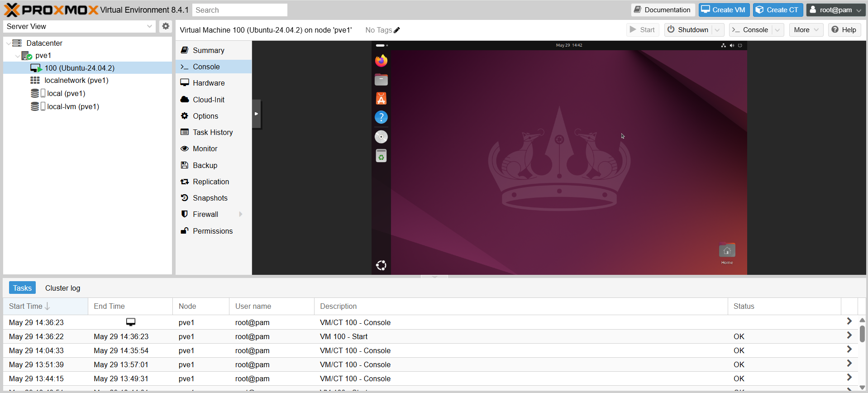Viewport: 868px width, 393px height.
Task: Click the top Search field
Action: point(240,10)
